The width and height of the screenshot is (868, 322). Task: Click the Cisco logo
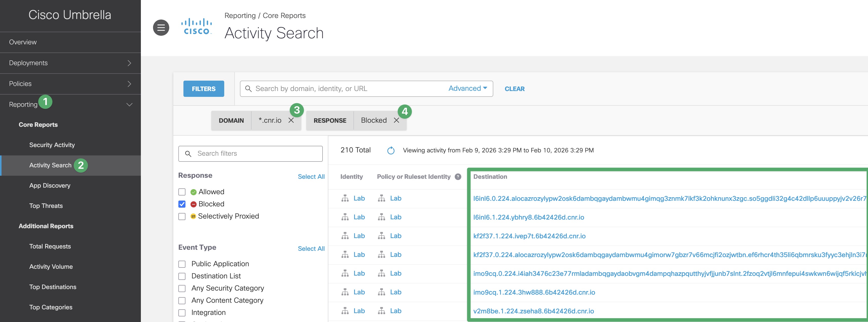(x=197, y=27)
